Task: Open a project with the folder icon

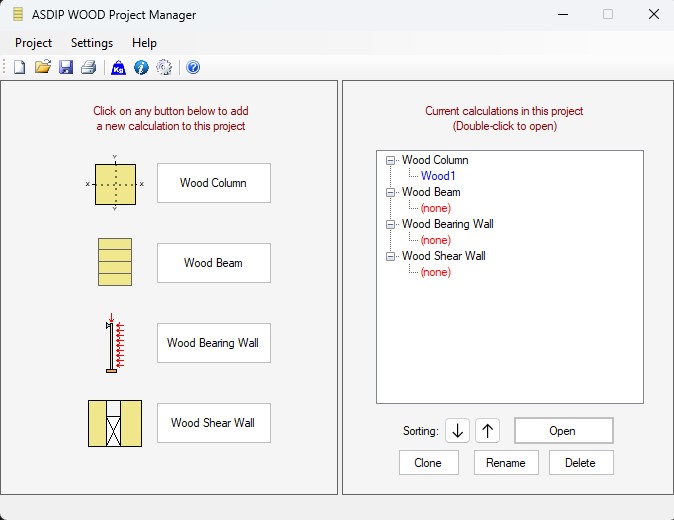Action: click(x=43, y=67)
